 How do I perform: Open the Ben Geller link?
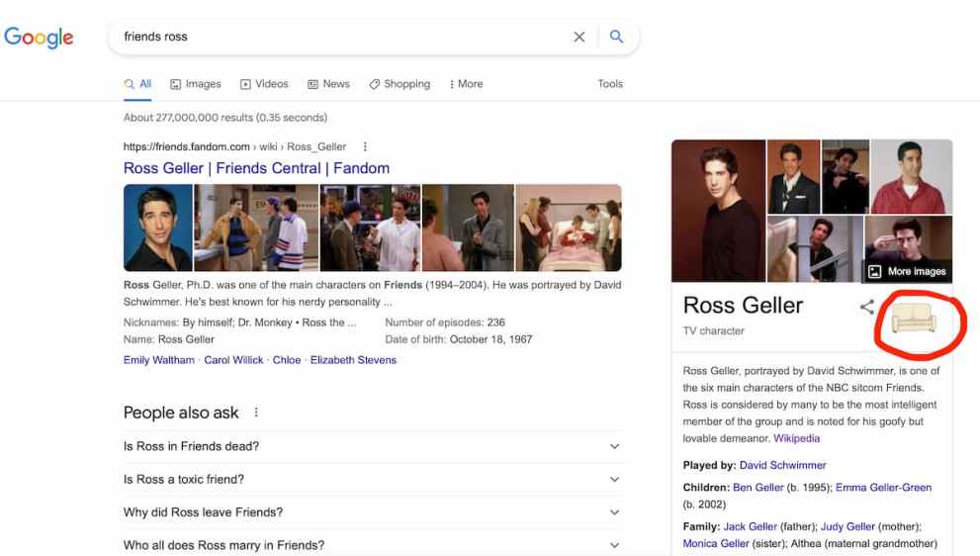pos(758,487)
